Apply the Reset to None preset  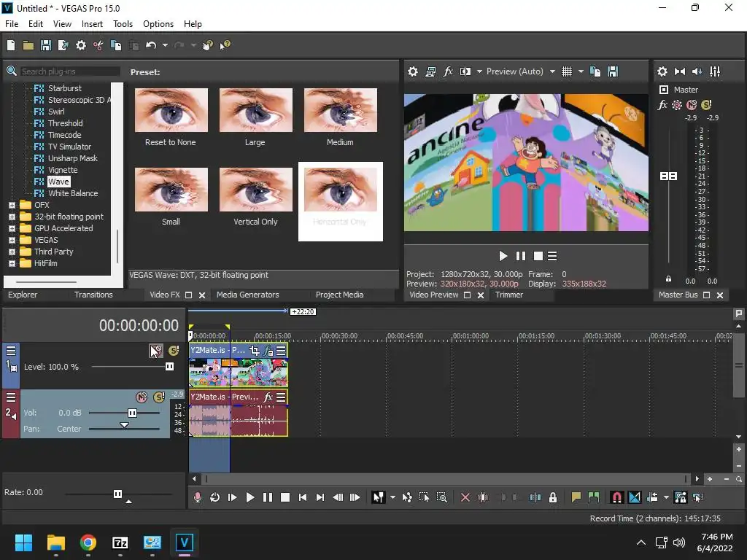coord(171,117)
